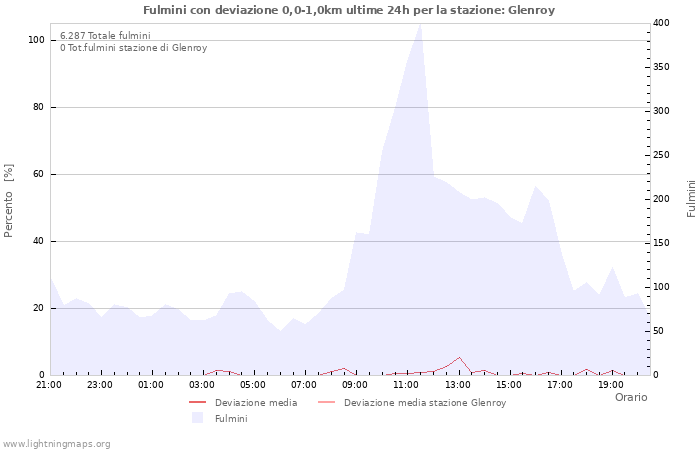Click the www.lightningmaps.org watermark link
This screenshot has height=450, width=700.
pyautogui.click(x=55, y=444)
